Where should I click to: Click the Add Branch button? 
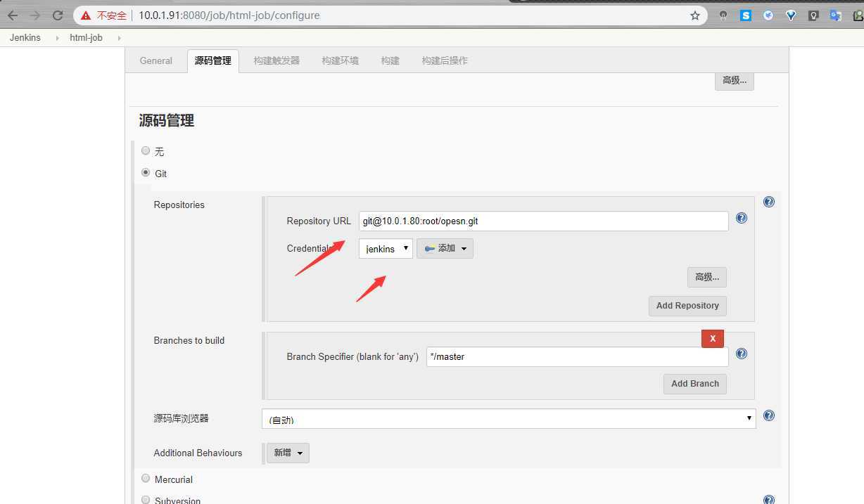coord(695,384)
